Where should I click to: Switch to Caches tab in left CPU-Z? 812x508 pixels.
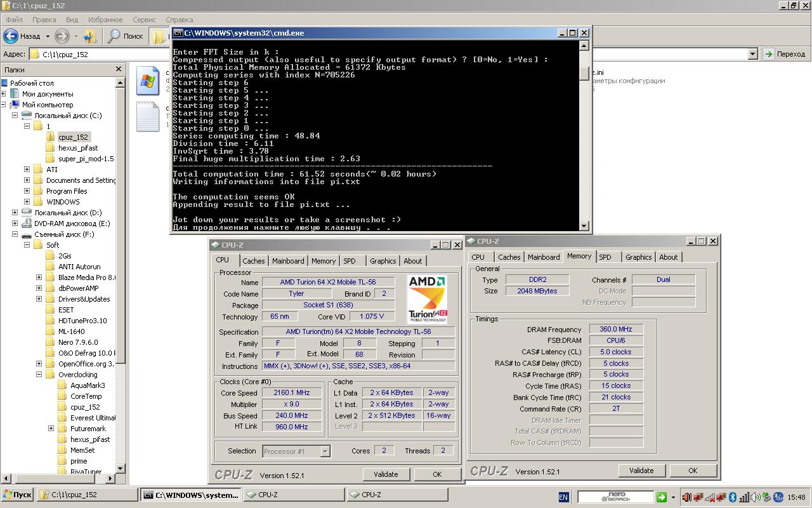click(253, 261)
